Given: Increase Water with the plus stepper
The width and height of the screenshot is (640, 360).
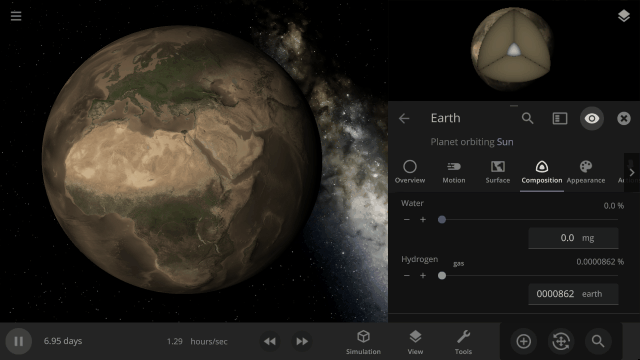Looking at the screenshot, I should pos(423,220).
